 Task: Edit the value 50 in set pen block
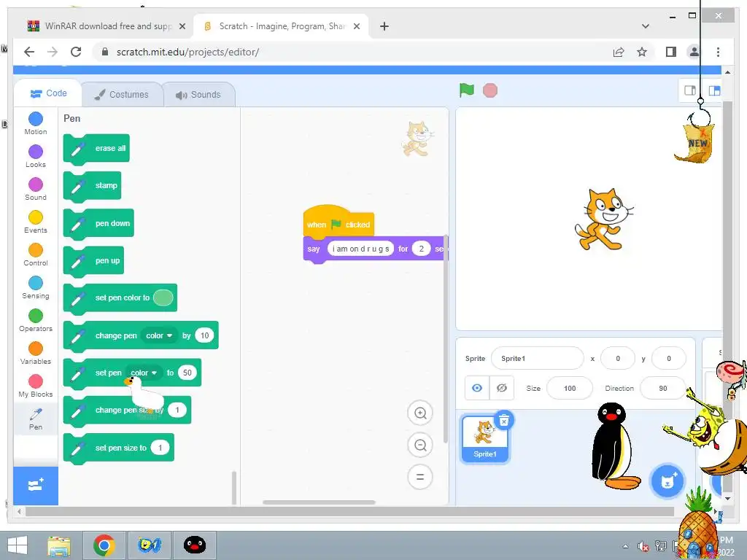pyautogui.click(x=187, y=373)
